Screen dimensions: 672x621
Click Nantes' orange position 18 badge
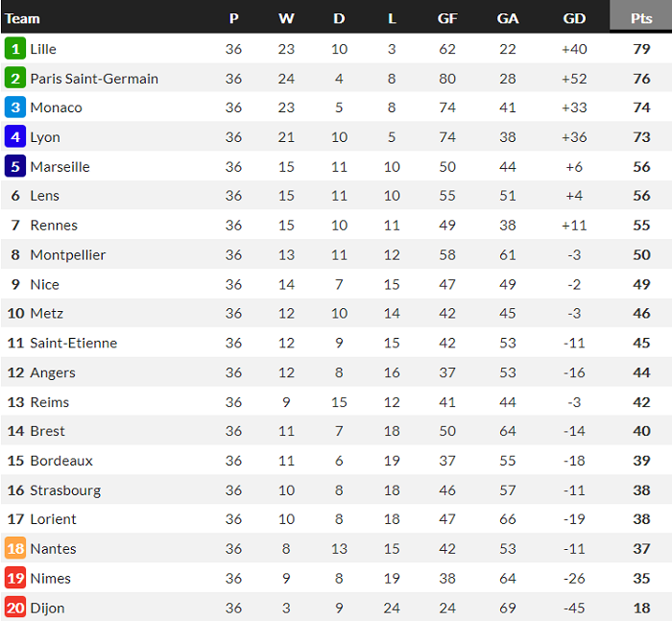tap(15, 549)
